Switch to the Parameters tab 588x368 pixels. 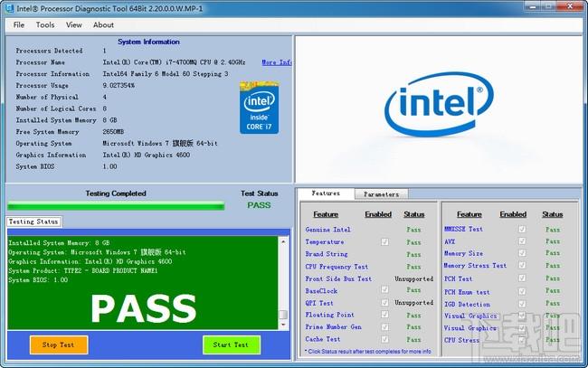(x=382, y=194)
